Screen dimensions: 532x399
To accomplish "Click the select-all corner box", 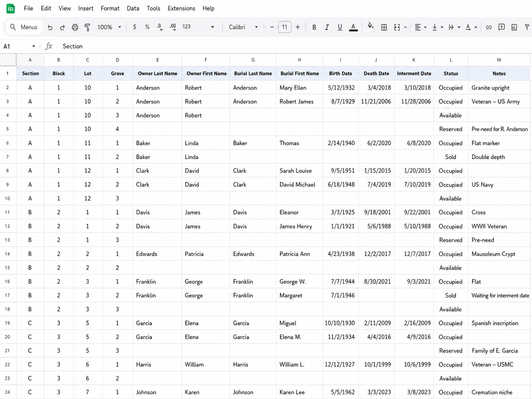I will pyautogui.click(x=8, y=60).
